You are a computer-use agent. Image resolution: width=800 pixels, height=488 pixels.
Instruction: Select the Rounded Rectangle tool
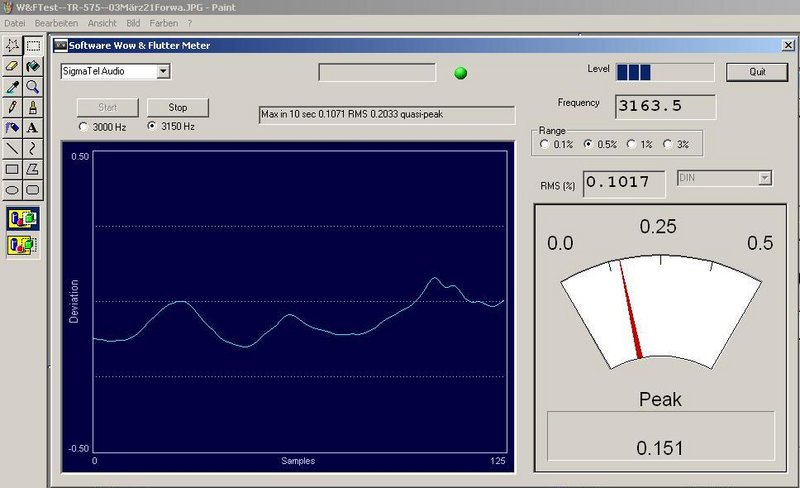33,190
